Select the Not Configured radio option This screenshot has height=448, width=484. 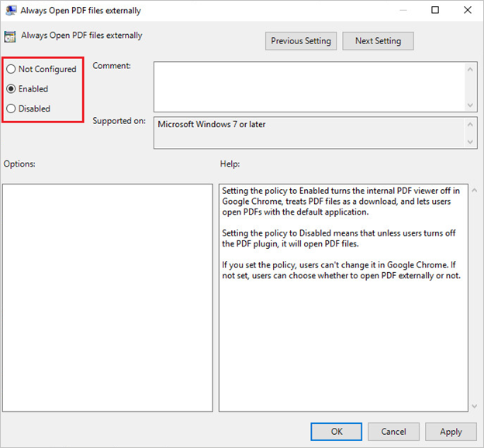pyautogui.click(x=41, y=69)
